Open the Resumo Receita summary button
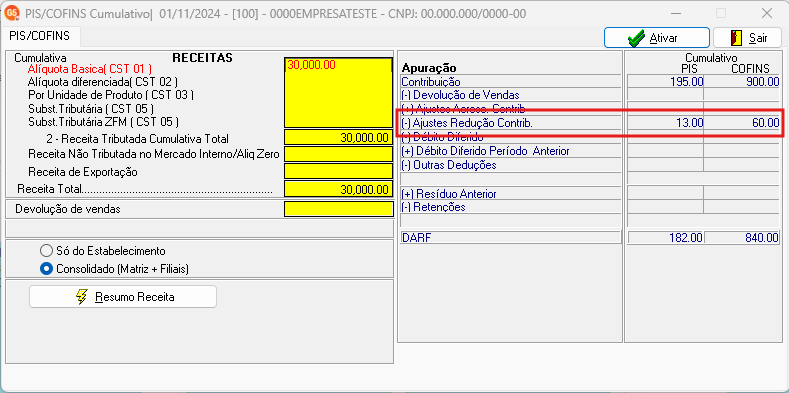The image size is (789, 393). click(x=123, y=297)
